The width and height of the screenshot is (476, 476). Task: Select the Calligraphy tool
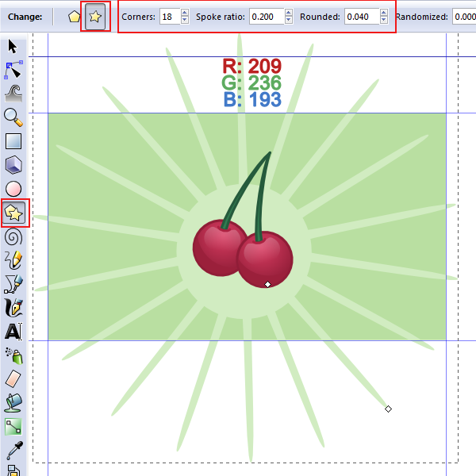(13, 308)
